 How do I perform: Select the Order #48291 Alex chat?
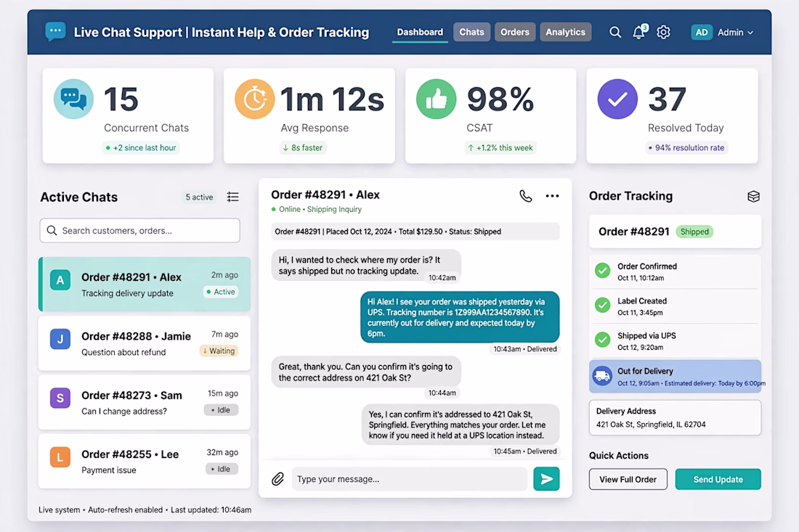click(x=145, y=284)
